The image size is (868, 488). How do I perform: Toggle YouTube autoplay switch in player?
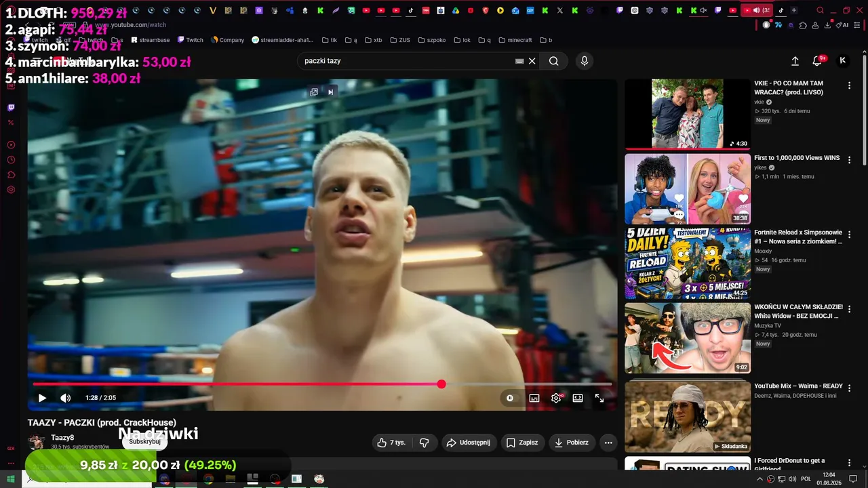tap(510, 398)
